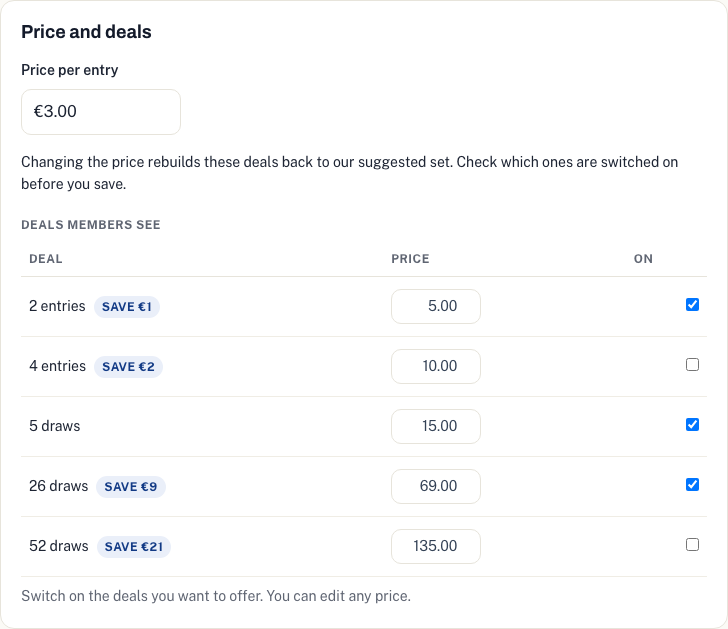Select the PRICE column header
The width and height of the screenshot is (728, 629).
coord(410,259)
